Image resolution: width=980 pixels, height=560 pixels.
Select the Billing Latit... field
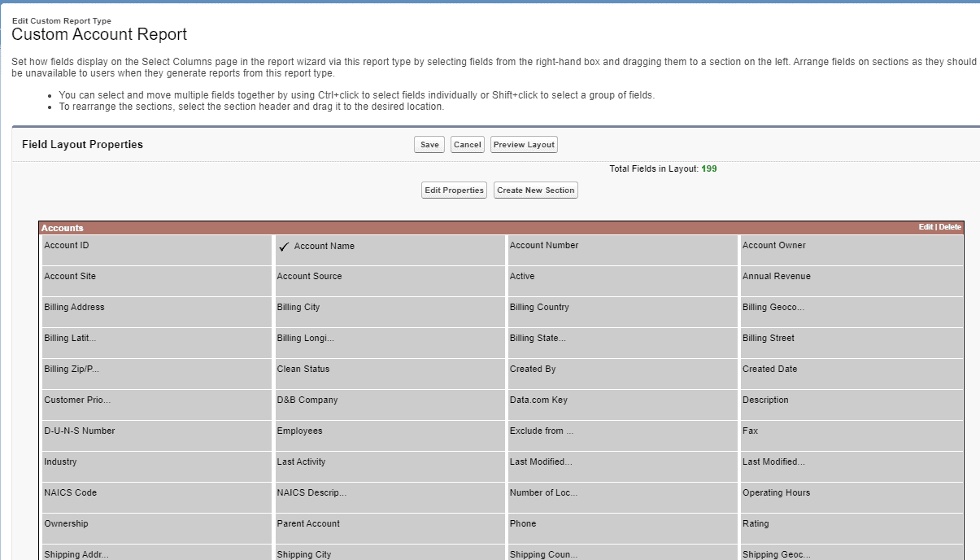click(x=158, y=343)
